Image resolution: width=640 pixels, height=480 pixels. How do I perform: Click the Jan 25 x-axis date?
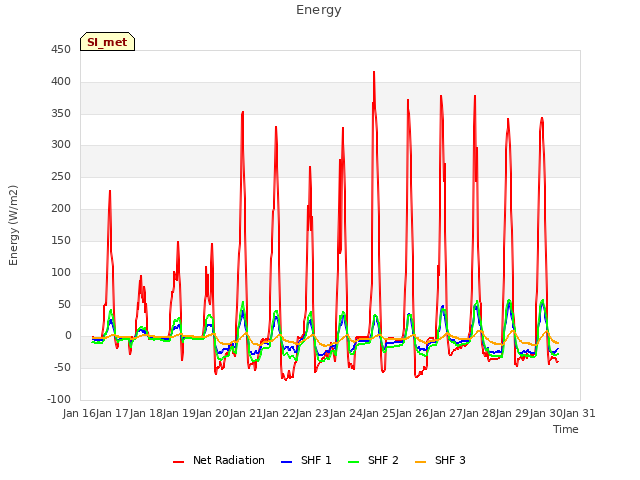pos(379,414)
